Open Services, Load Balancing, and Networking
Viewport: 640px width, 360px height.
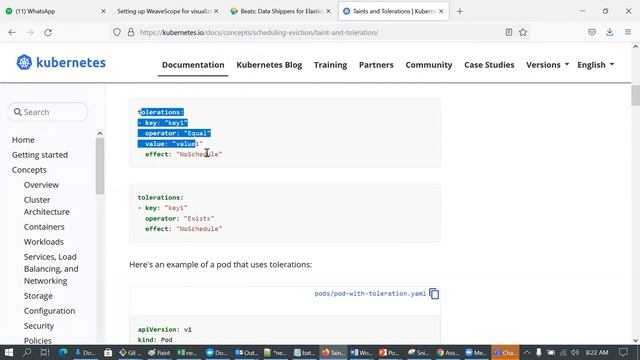[x=51, y=269]
